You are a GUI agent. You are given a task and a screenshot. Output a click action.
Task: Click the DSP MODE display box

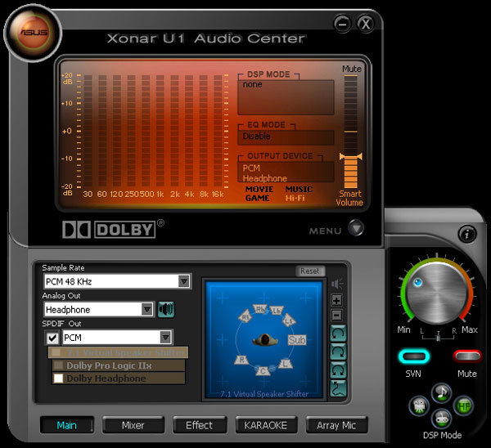coord(286,97)
